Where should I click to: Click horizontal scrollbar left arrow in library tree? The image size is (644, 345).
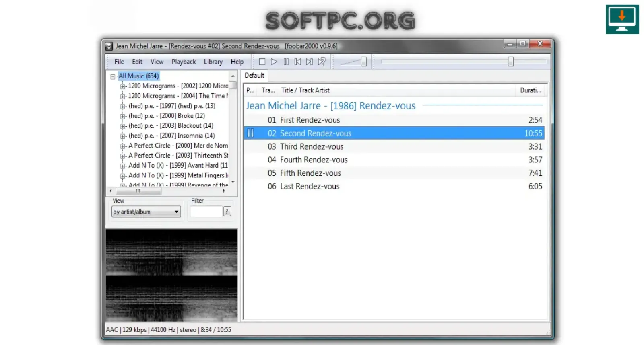(111, 191)
